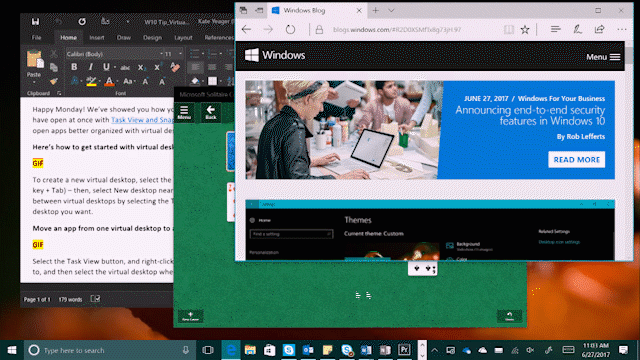Viewport: 640px width, 360px height.
Task: Add the page to favorites with the star
Action: pos(525,29)
